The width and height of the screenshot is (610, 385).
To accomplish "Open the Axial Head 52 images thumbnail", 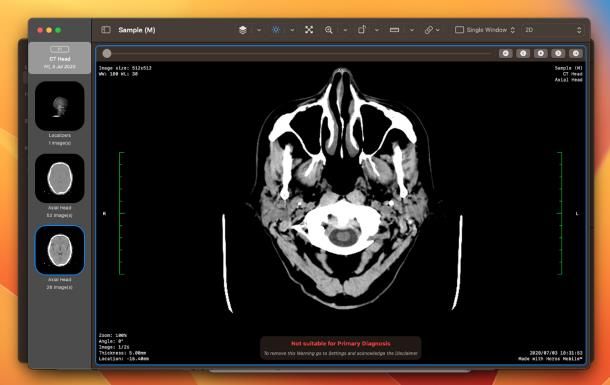I will click(x=60, y=178).
